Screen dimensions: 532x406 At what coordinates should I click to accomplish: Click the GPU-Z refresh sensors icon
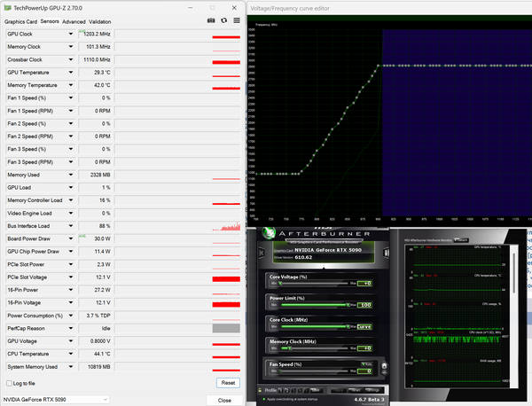pos(224,20)
